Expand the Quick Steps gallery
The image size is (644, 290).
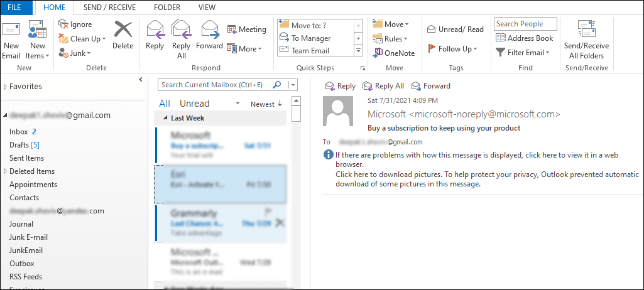click(359, 51)
